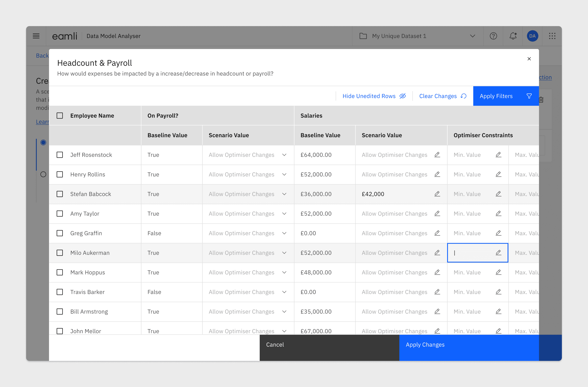Tick the checkbox for Travis Barker
The width and height of the screenshot is (588, 387).
tap(60, 292)
